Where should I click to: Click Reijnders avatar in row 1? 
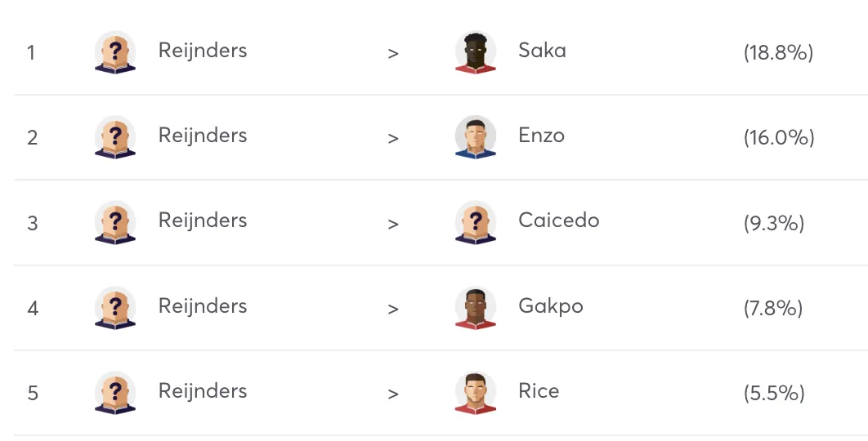coord(115,53)
